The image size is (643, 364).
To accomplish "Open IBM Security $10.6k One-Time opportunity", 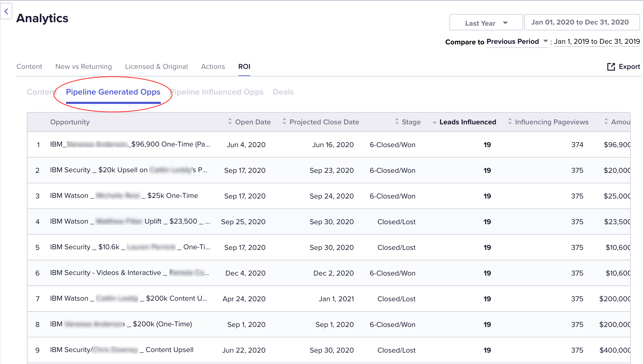I will tap(130, 247).
